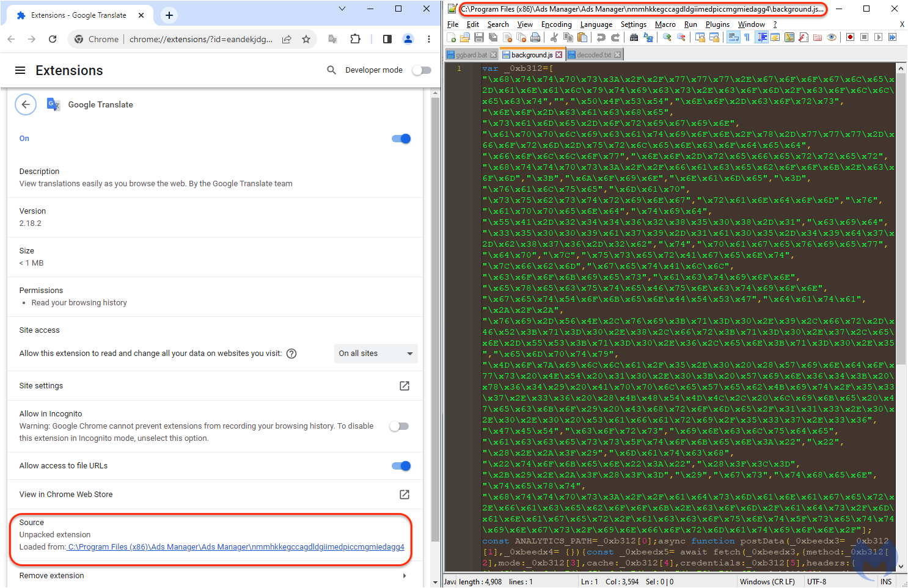
Task: Open Find with binoculars icon
Action: 634,37
